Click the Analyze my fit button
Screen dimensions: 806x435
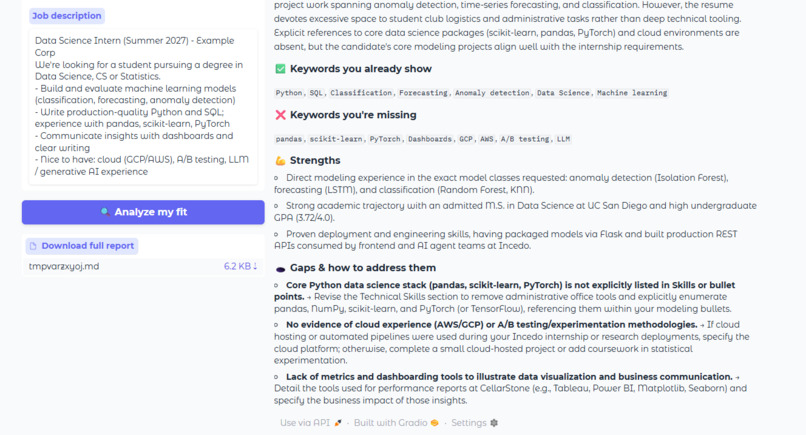click(143, 212)
